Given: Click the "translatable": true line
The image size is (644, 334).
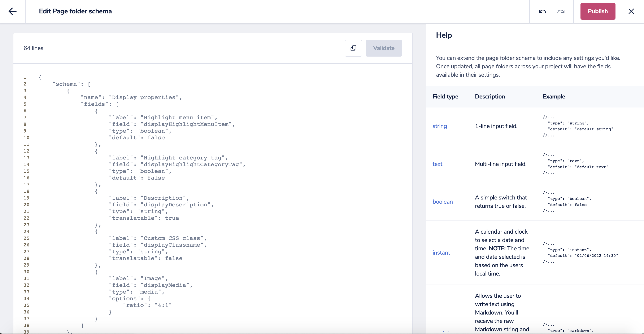Looking at the screenshot, I should 144,218.
